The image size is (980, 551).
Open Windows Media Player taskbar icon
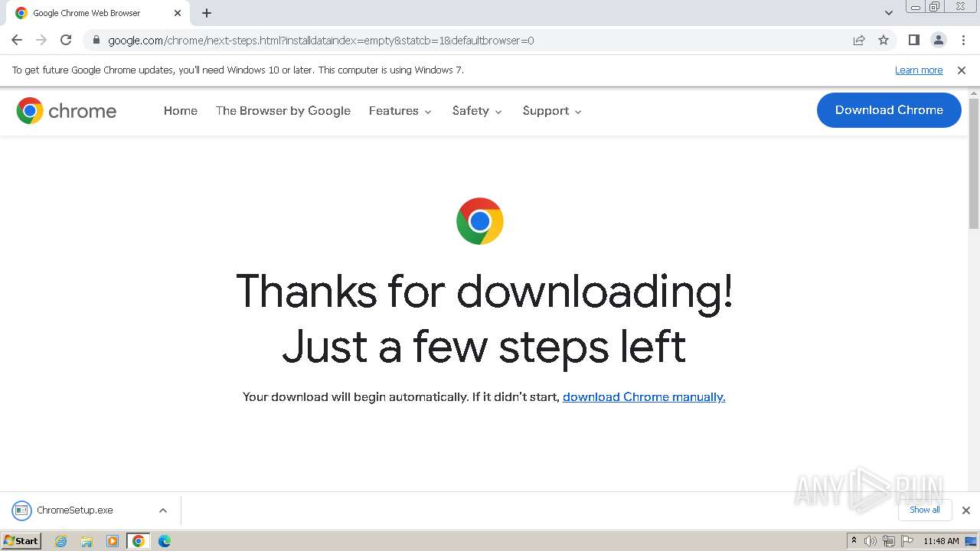point(113,541)
